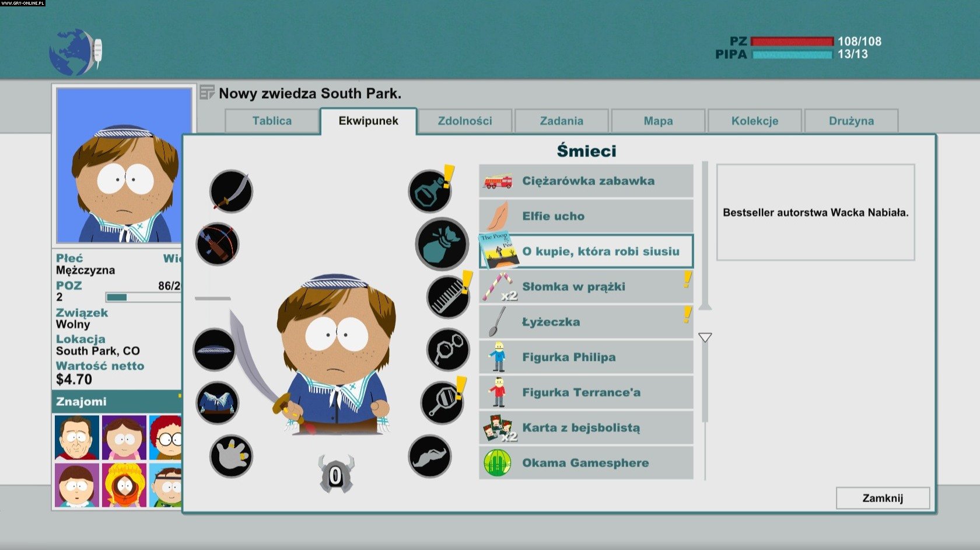Screen dimensions: 980x550
Task: Open the red-haired glasses friend avatar
Action: click(165, 437)
